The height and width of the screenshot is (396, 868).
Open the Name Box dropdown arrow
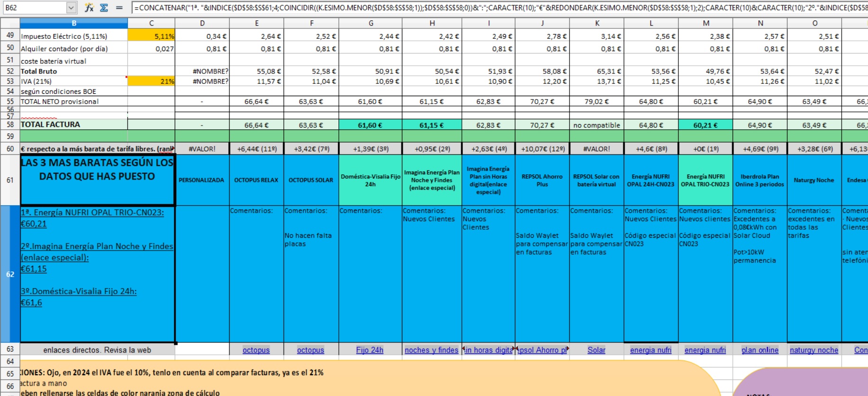[x=71, y=8]
